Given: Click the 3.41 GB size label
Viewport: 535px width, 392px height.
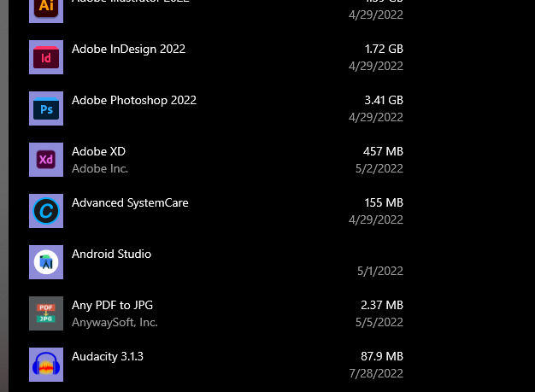Looking at the screenshot, I should (x=384, y=100).
